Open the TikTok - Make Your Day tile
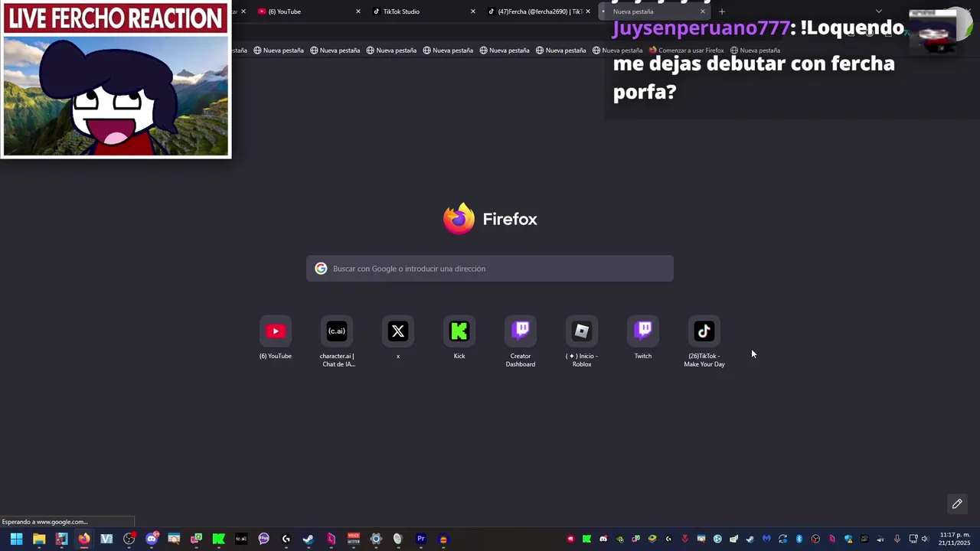Screen dimensions: 980x551 [704, 342]
